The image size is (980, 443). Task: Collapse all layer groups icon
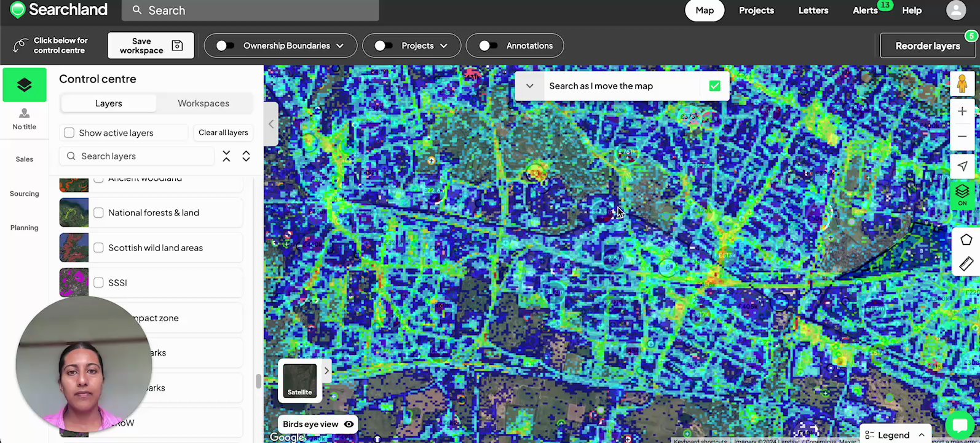coord(226,156)
